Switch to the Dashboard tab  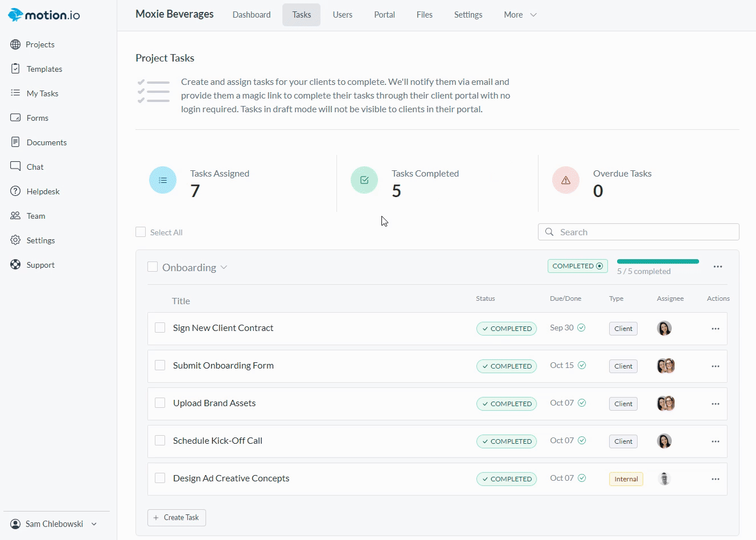[251, 15]
